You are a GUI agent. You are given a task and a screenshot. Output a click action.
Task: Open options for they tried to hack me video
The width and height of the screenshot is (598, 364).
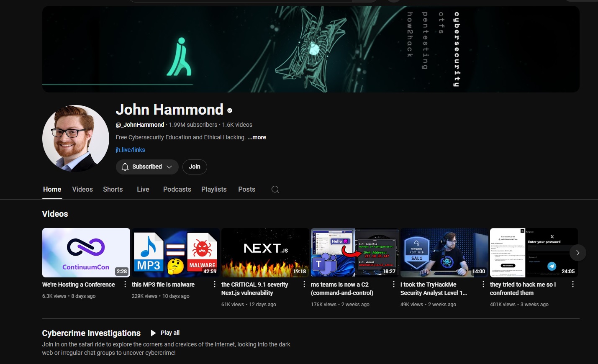click(572, 285)
